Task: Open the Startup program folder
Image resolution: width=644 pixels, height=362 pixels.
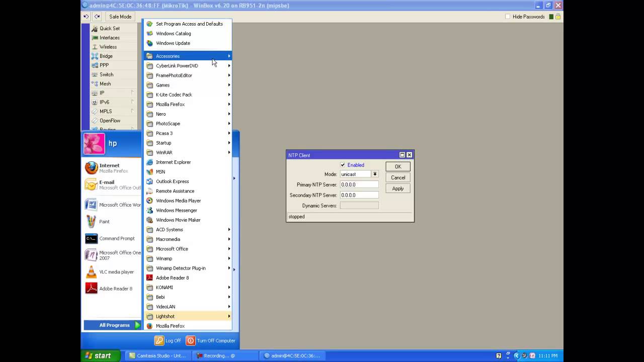Action: click(x=188, y=143)
